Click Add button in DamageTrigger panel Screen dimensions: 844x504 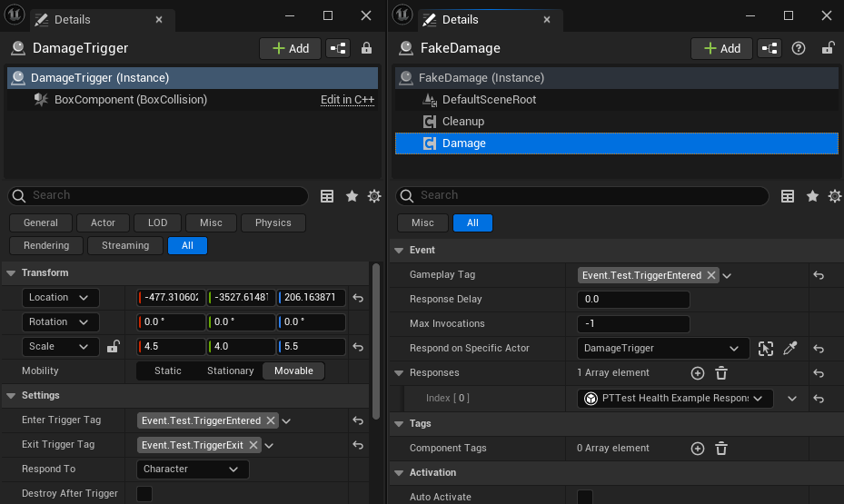[x=290, y=48]
